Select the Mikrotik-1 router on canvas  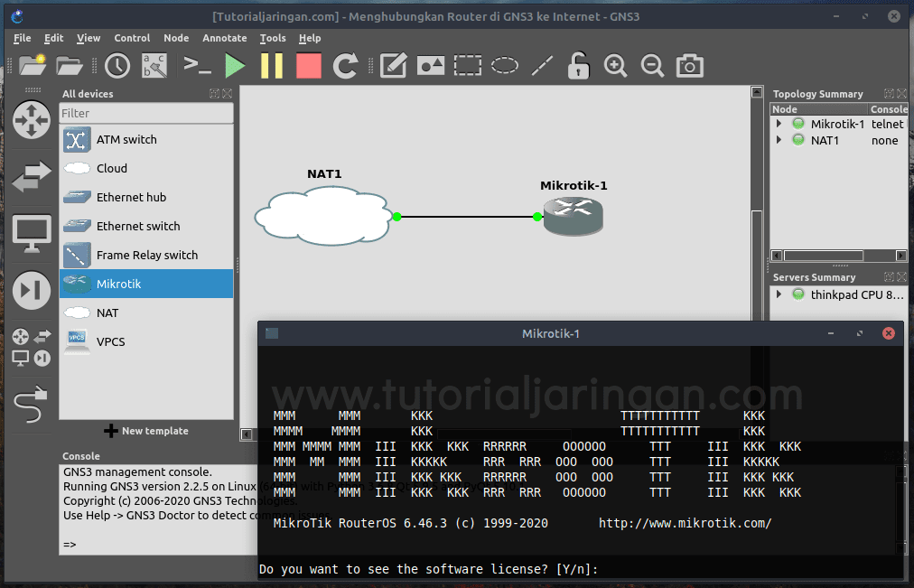point(573,216)
